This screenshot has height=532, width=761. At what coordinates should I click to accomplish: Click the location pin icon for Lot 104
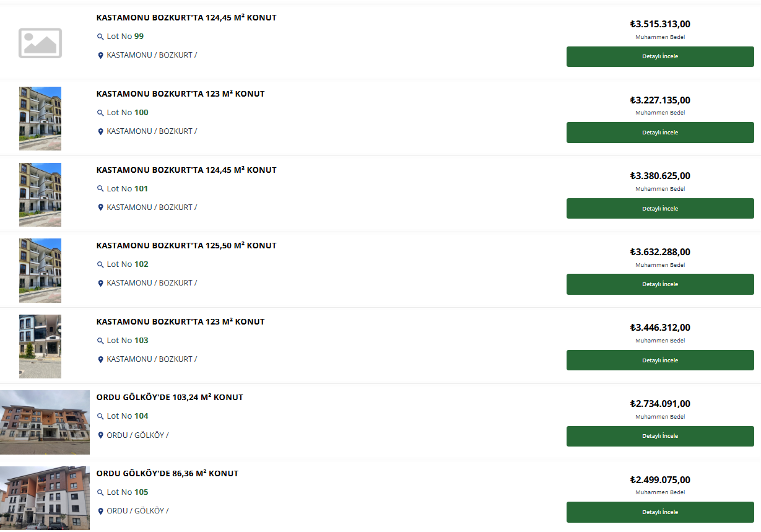100,435
